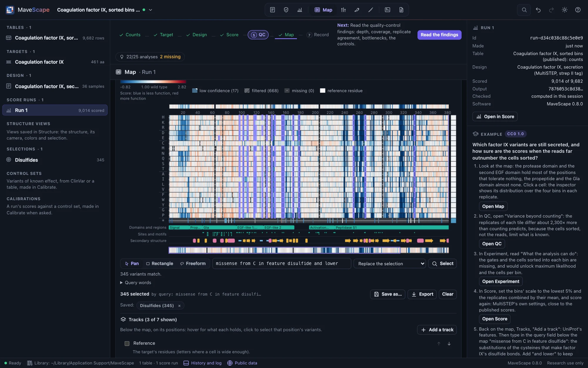Click the minimap overview strip below the tracks
588x368 pixels.
309,250
